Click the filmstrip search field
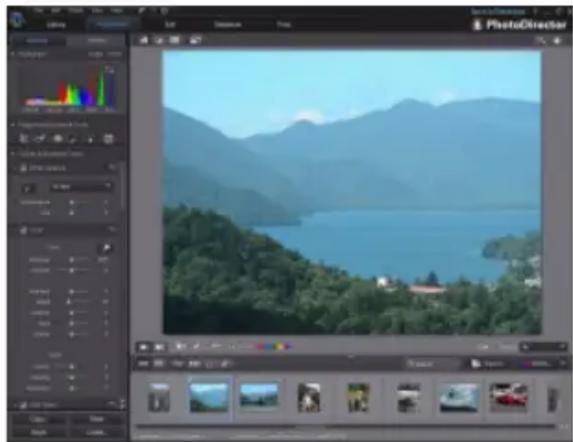The height and width of the screenshot is (442, 573). coord(433,364)
